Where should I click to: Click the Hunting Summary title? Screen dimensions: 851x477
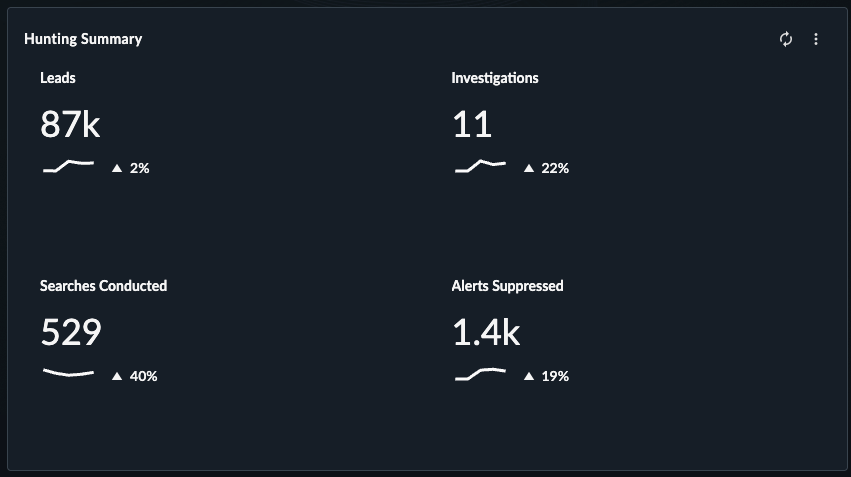click(83, 39)
